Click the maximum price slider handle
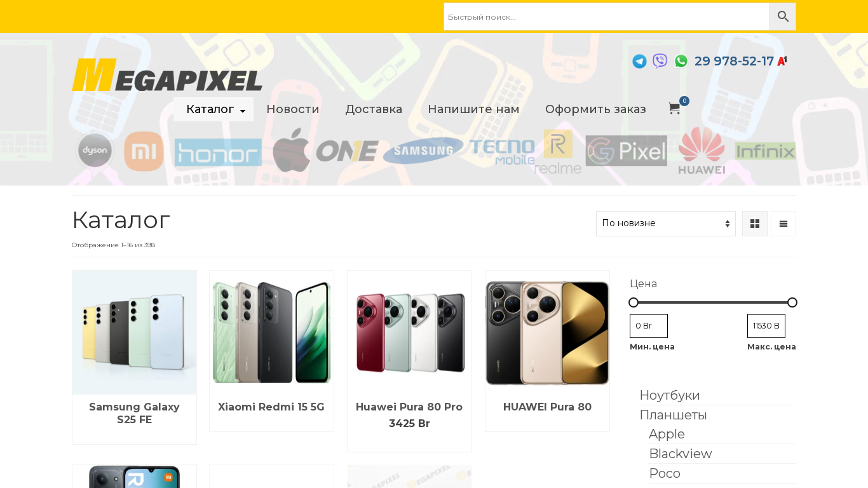The height and width of the screenshot is (488, 868). point(792,302)
